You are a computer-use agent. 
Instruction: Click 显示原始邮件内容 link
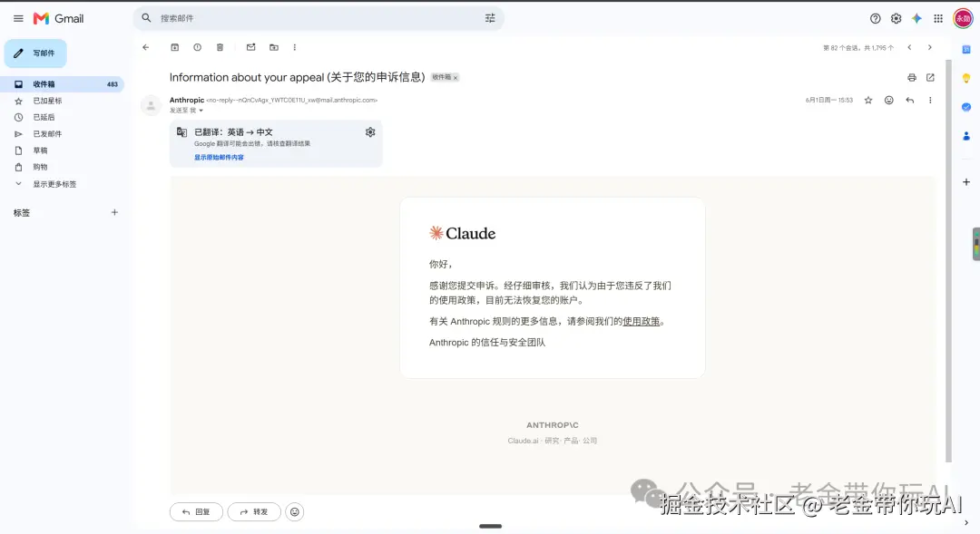click(219, 158)
